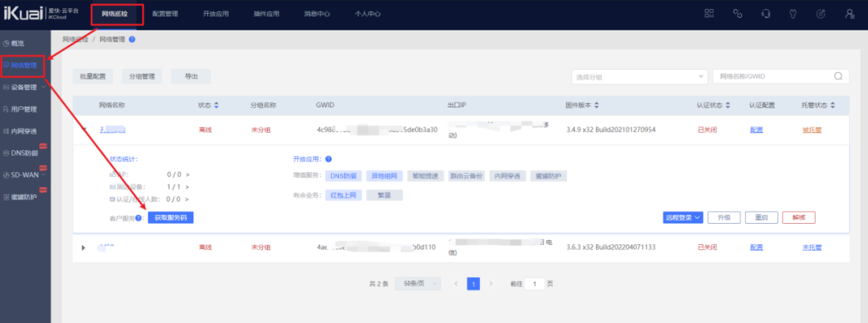This screenshot has height=323, width=868.
Task: Open the 50条/页 page size dropdown
Action: (418, 284)
